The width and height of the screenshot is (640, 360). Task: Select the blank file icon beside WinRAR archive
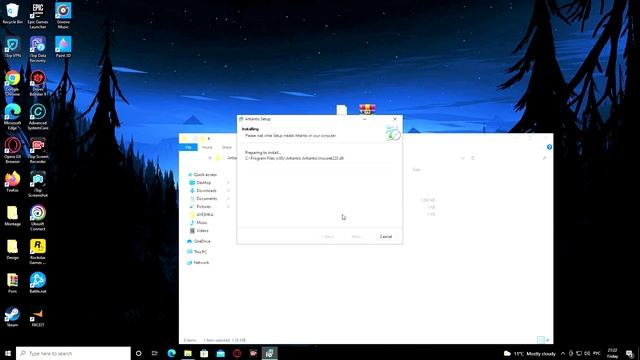click(342, 109)
